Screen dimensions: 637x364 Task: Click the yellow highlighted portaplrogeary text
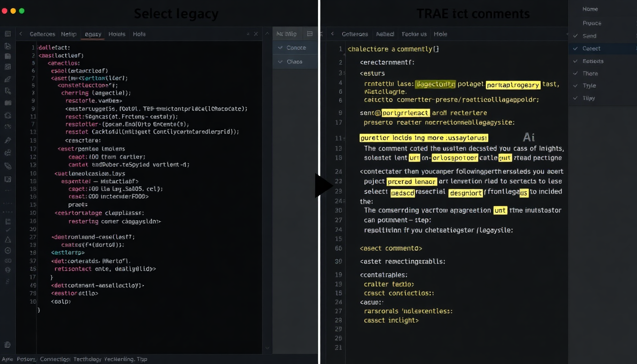[x=513, y=85]
